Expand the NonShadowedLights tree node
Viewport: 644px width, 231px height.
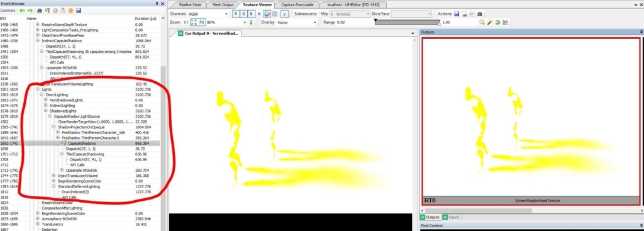[46, 100]
